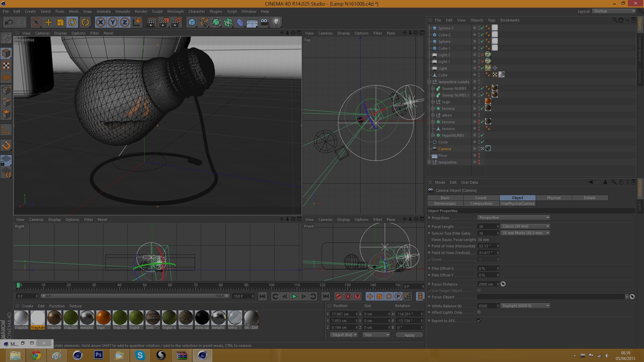Open the Edit Render Settings icon

176,22
